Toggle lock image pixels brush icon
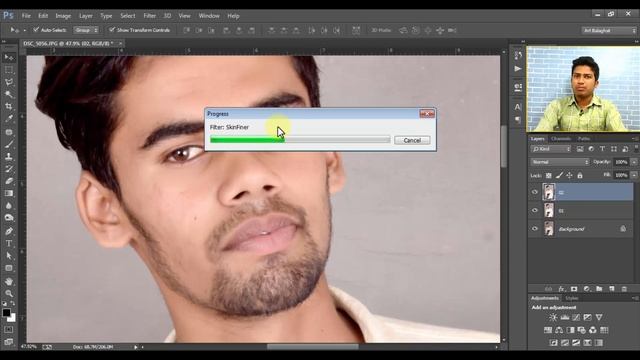This screenshot has width=640, height=360. click(559, 176)
